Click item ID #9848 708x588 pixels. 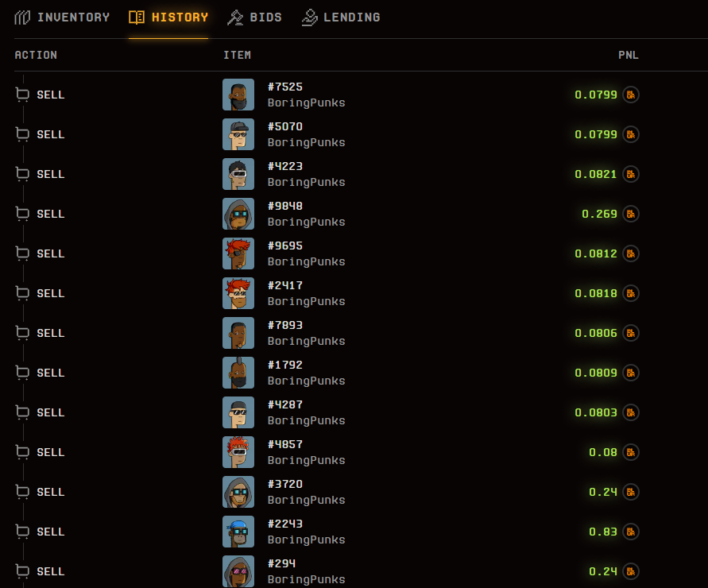pyautogui.click(x=285, y=206)
